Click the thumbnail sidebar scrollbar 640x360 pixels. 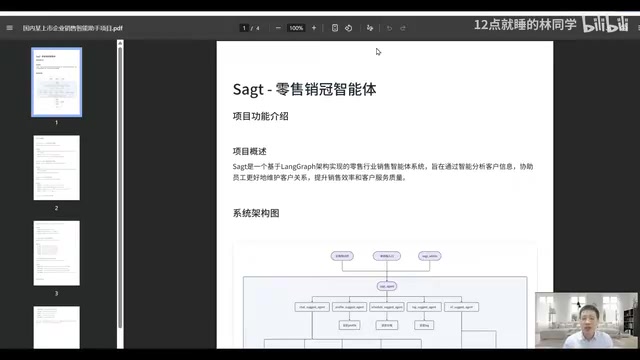click(120, 188)
